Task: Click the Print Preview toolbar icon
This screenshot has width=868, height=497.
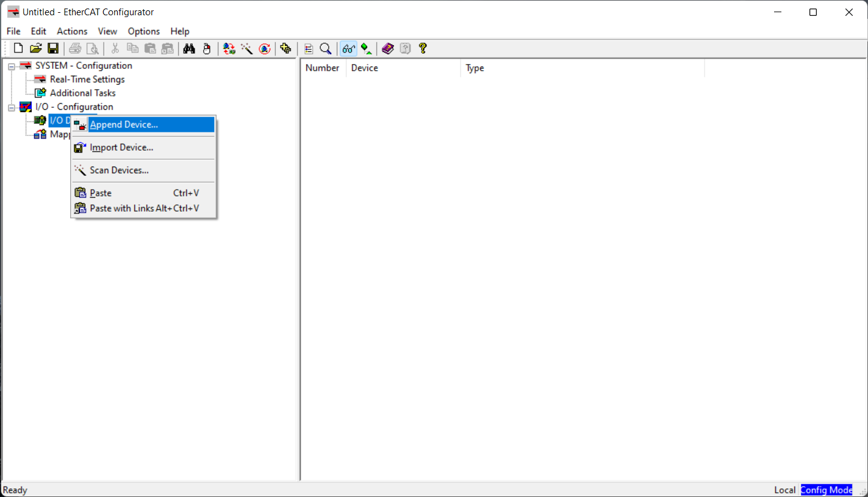Action: (92, 49)
